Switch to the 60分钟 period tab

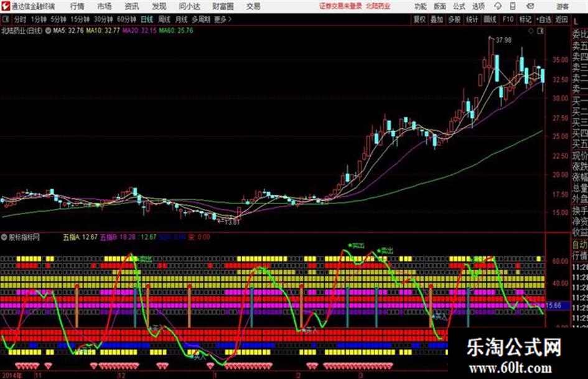pyautogui.click(x=126, y=19)
